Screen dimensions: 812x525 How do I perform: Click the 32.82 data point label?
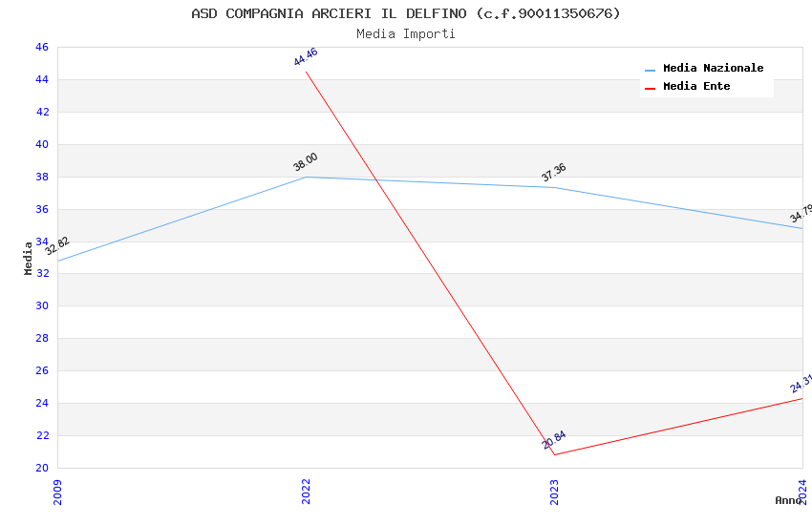[x=57, y=246]
